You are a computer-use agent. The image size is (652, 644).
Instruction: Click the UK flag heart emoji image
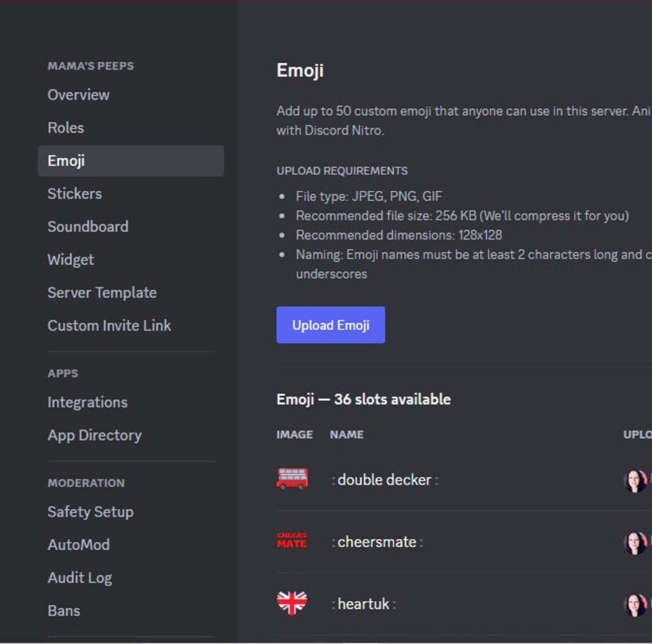(x=292, y=603)
